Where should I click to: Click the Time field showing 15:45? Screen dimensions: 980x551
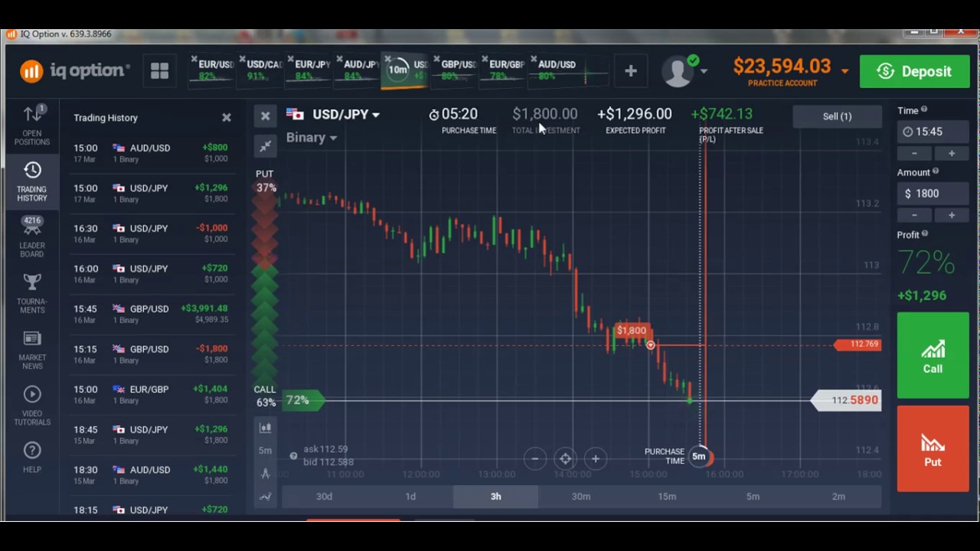tap(933, 132)
